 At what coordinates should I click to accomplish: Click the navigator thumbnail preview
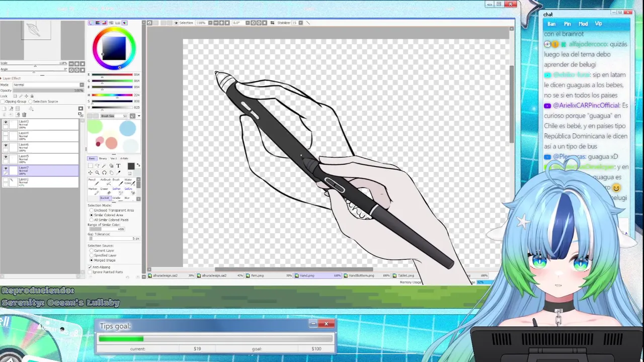point(36,31)
